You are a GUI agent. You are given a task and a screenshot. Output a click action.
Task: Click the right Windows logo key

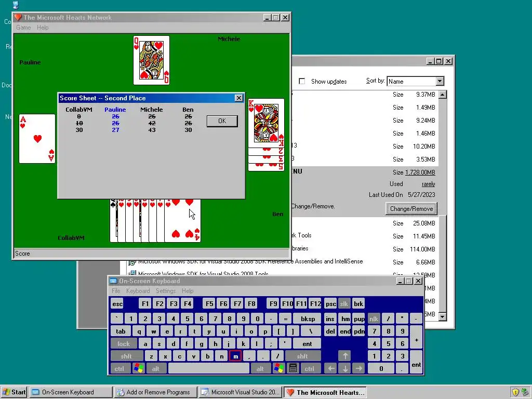[279, 368]
